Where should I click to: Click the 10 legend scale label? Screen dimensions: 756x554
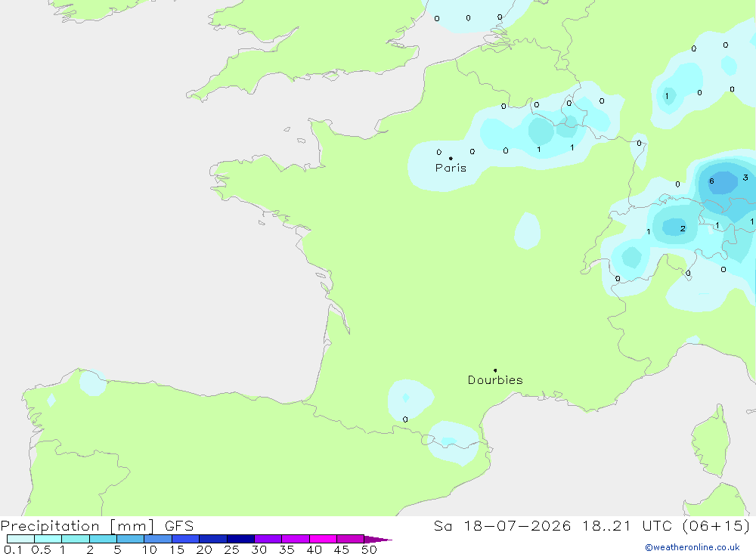[x=150, y=549]
